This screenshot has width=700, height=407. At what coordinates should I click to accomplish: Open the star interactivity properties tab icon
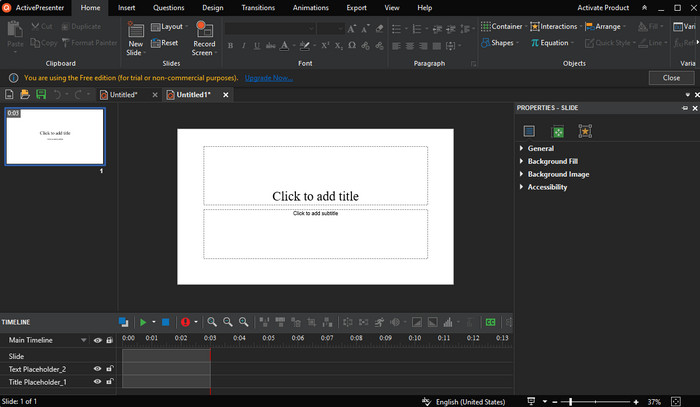point(585,131)
